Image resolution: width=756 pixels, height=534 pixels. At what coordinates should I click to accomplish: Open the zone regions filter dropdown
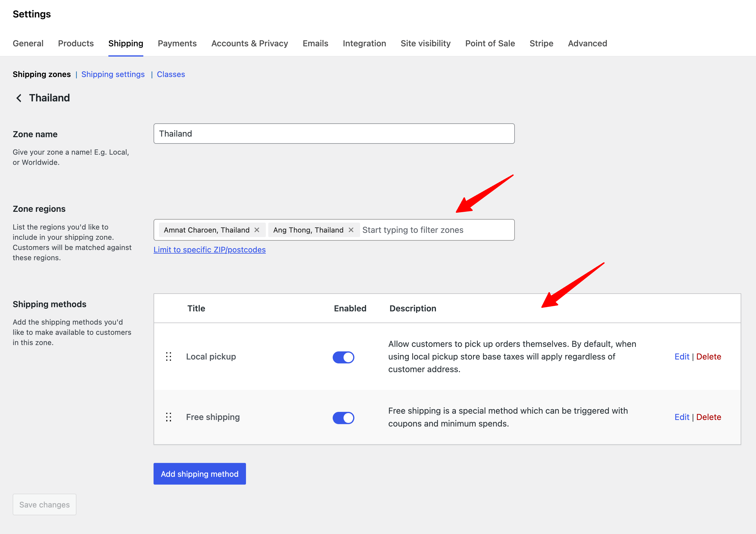pyautogui.click(x=435, y=230)
